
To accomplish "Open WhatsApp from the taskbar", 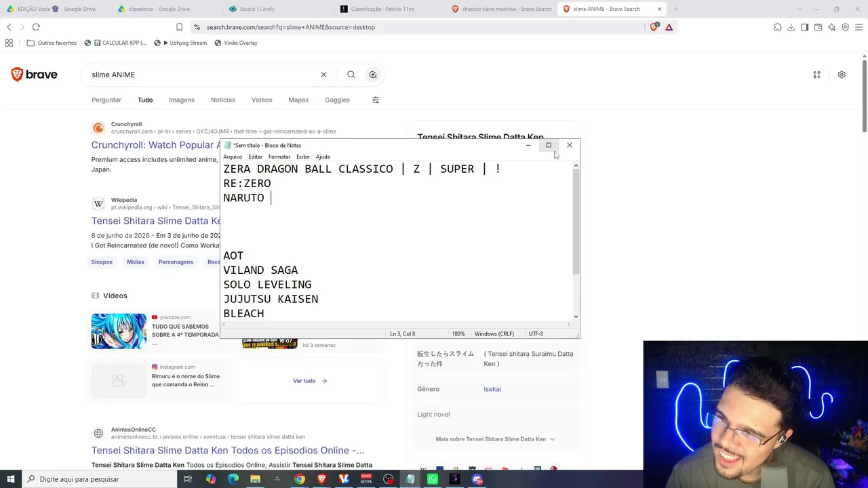I will (433, 479).
